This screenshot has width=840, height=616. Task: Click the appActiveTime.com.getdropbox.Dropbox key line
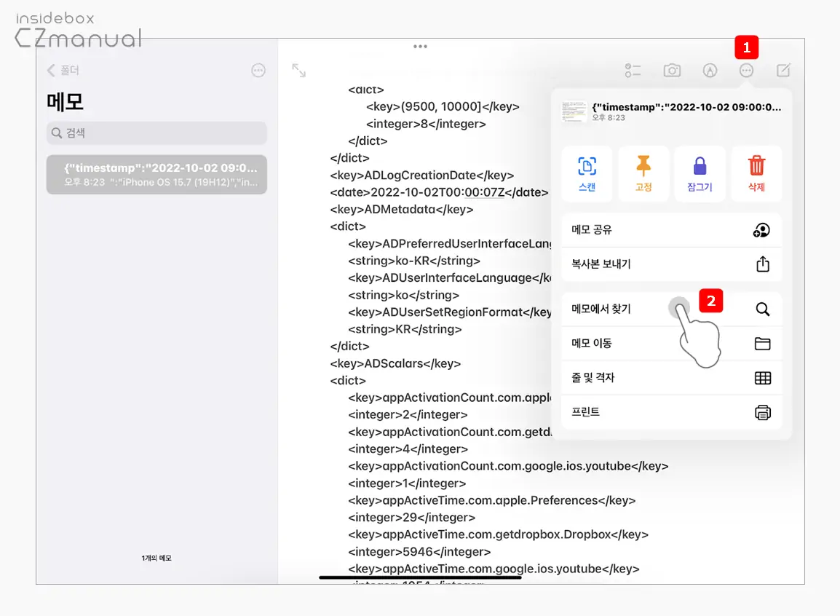coord(498,534)
